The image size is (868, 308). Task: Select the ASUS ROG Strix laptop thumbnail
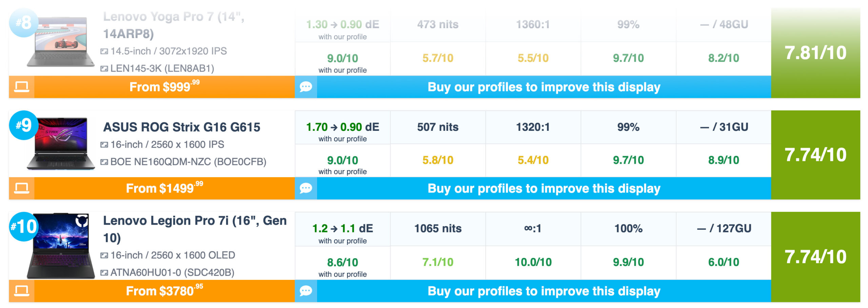pyautogui.click(x=61, y=144)
